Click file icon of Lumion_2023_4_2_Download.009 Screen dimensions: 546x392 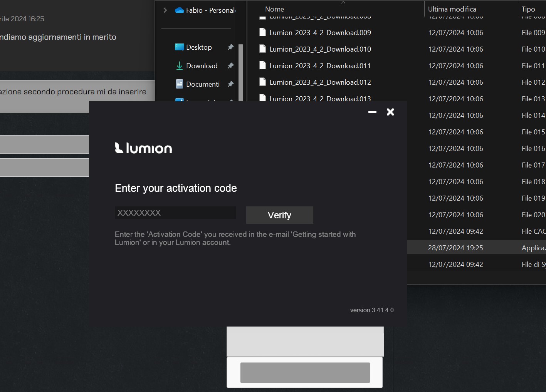click(x=262, y=32)
